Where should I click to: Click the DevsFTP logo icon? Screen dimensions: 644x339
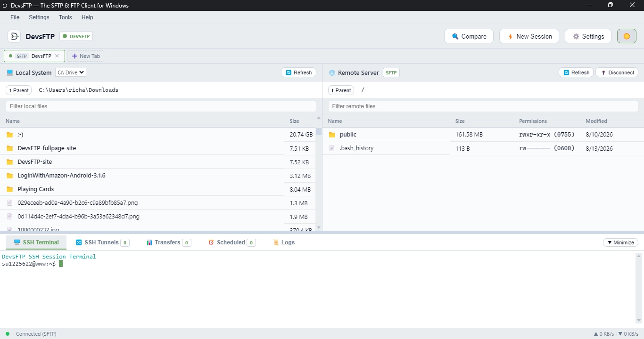[x=14, y=36]
